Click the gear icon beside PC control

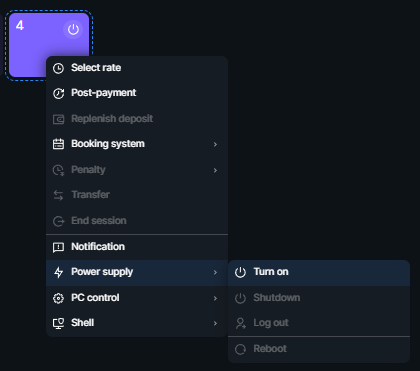coord(58,298)
